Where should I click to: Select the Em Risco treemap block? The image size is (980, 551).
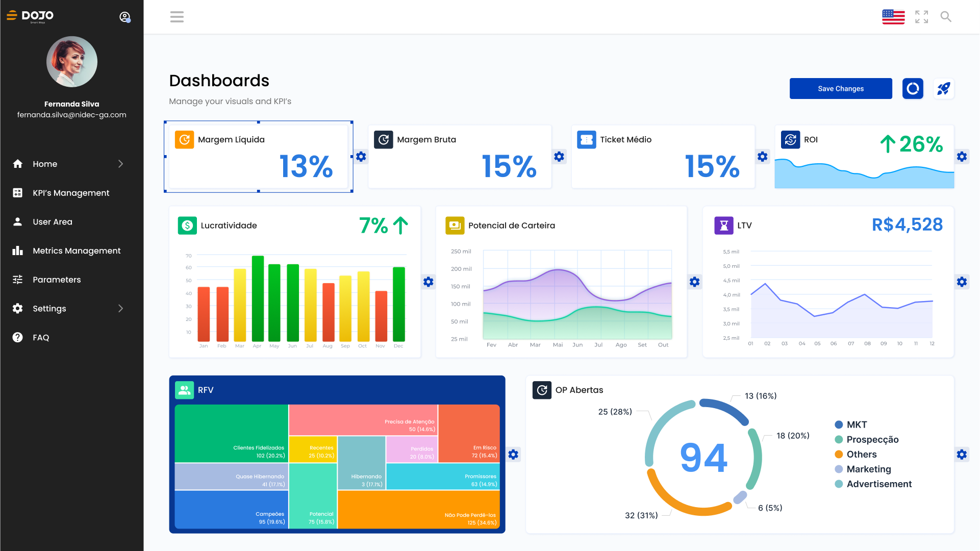[x=469, y=434]
